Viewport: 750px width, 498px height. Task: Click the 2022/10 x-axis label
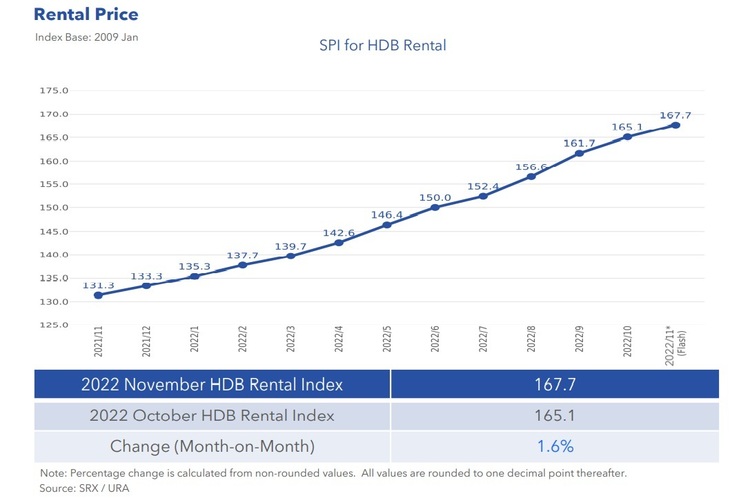627,342
